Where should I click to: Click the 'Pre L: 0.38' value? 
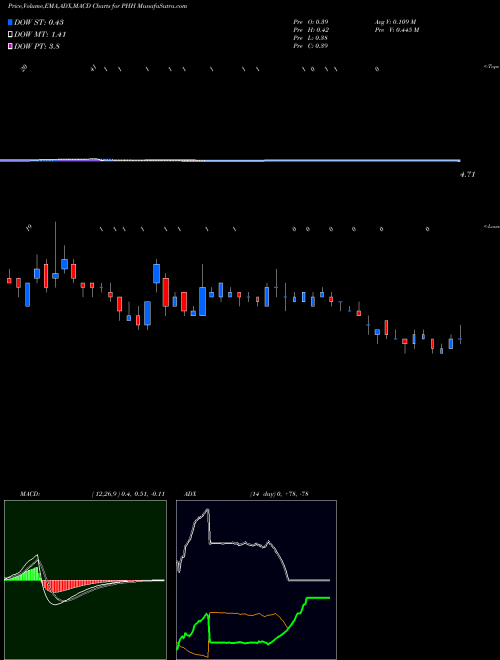click(311, 38)
